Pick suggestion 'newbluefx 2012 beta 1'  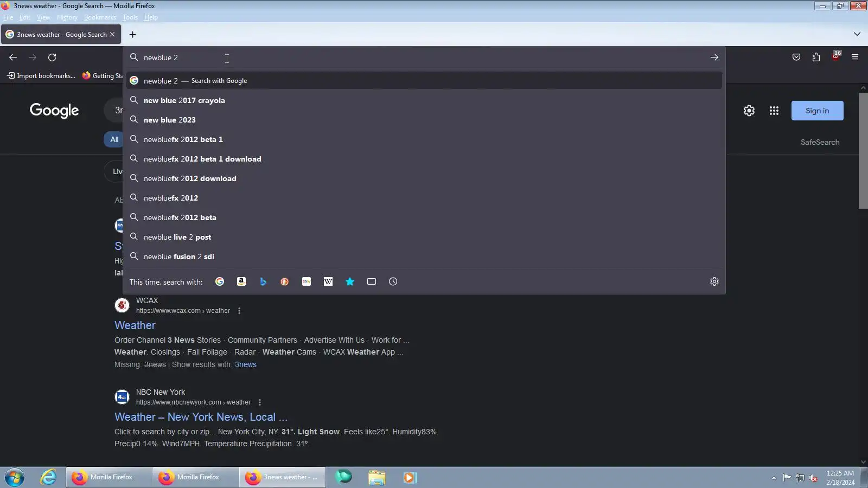(x=424, y=139)
